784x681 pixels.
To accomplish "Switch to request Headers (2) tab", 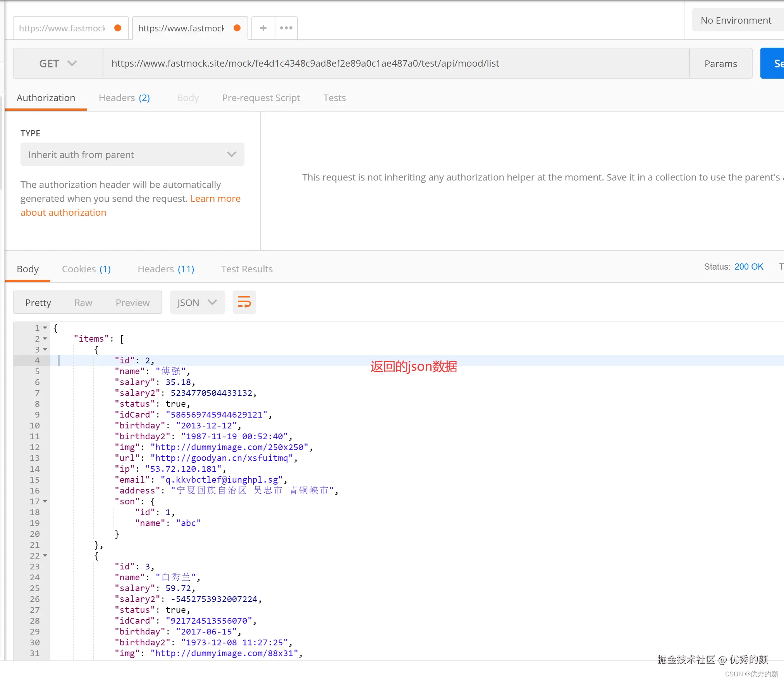I will pyautogui.click(x=124, y=98).
